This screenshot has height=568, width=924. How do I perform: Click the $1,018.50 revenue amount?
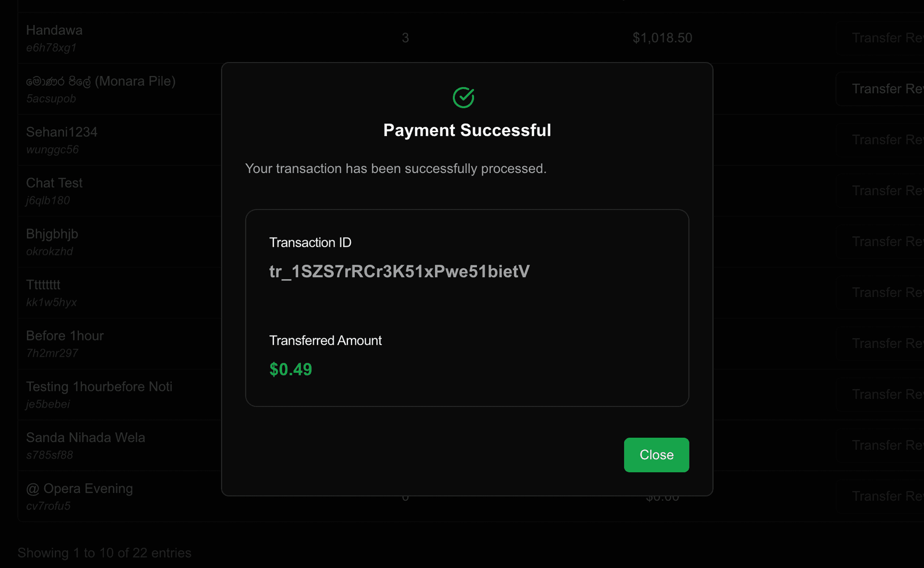coord(663,38)
